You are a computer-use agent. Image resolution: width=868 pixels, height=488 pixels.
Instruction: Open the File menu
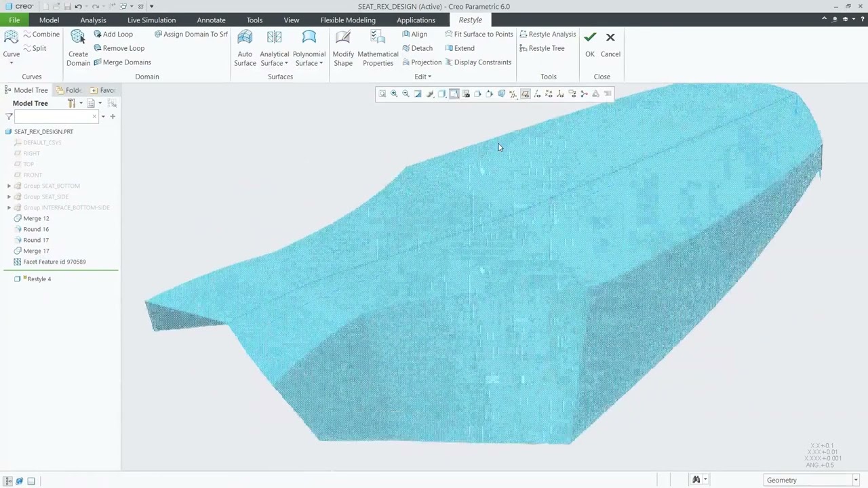click(x=14, y=20)
